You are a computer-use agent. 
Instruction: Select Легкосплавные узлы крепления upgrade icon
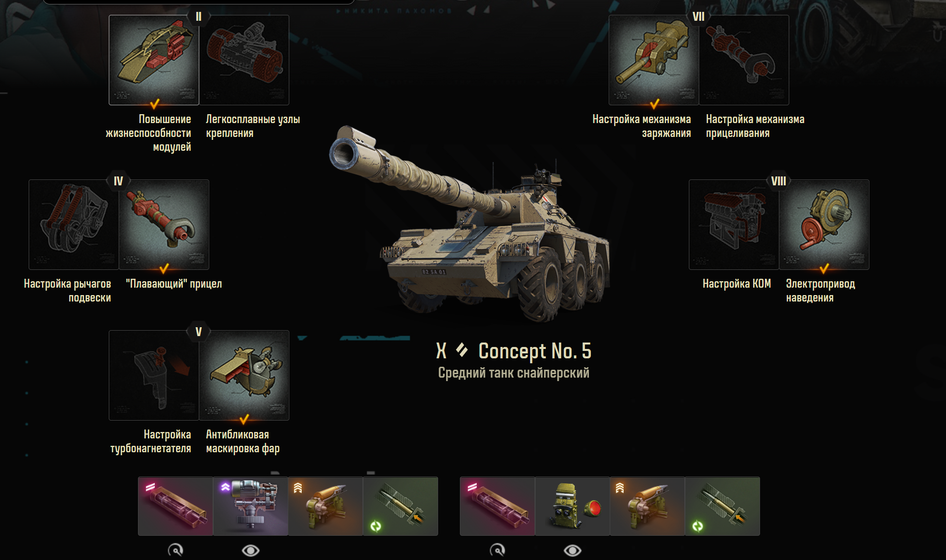244,60
